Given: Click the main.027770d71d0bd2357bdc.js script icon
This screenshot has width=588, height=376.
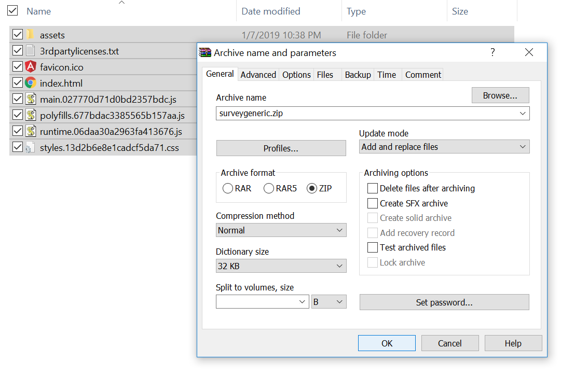Looking at the screenshot, I should point(31,99).
